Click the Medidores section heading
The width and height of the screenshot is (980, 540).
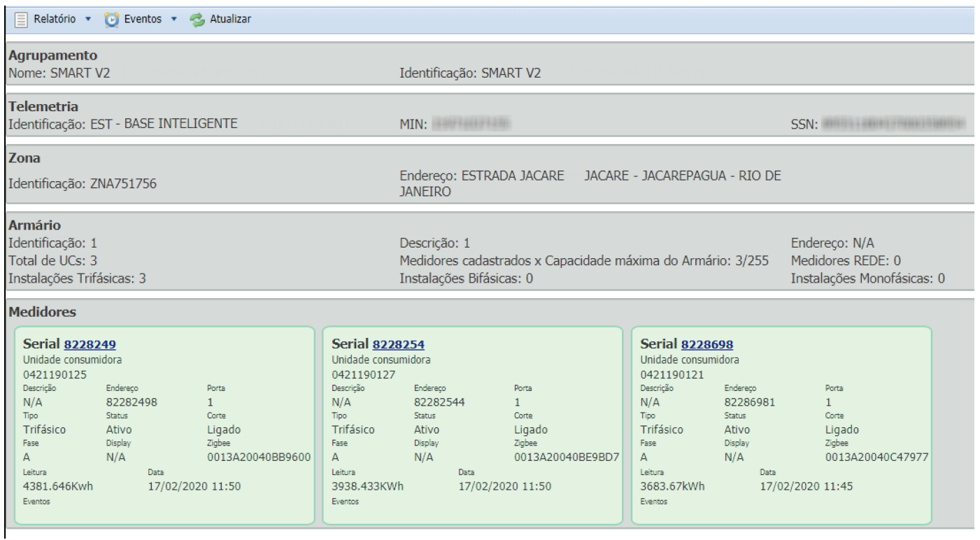[42, 312]
